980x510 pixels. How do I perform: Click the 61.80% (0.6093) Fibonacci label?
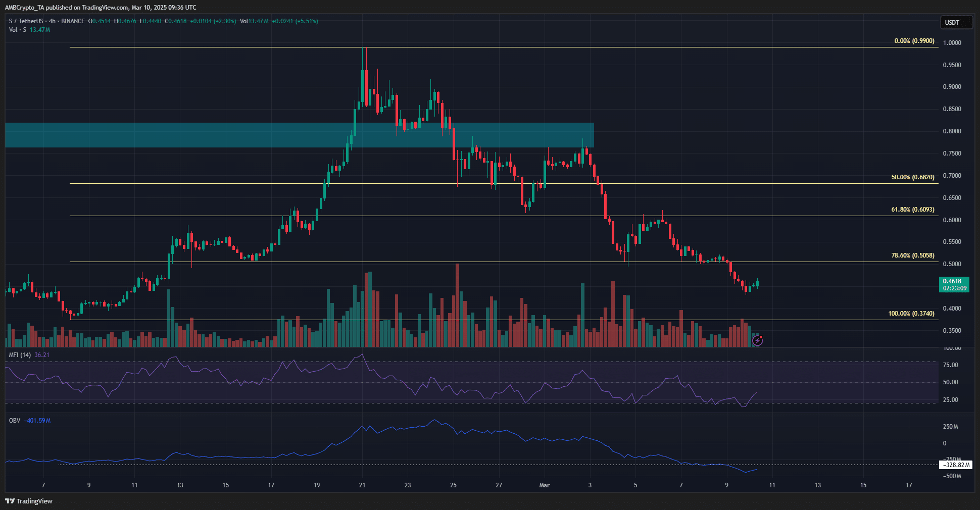(x=913, y=210)
